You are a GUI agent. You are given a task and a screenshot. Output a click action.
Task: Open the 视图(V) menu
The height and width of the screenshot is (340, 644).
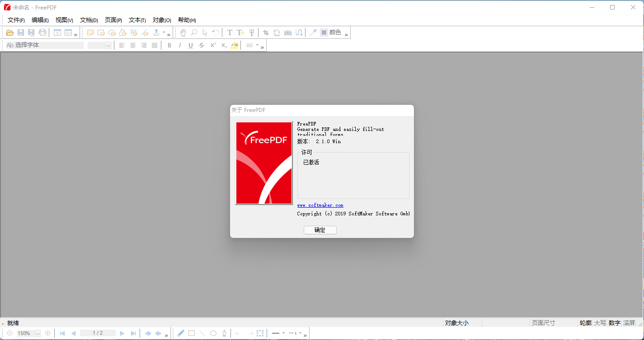[64, 20]
